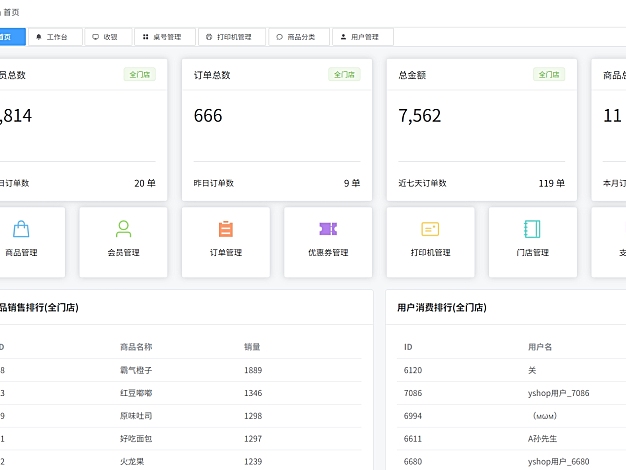This screenshot has width=626, height=470.
Task: Click the 会员管理 card label
Action: click(123, 253)
